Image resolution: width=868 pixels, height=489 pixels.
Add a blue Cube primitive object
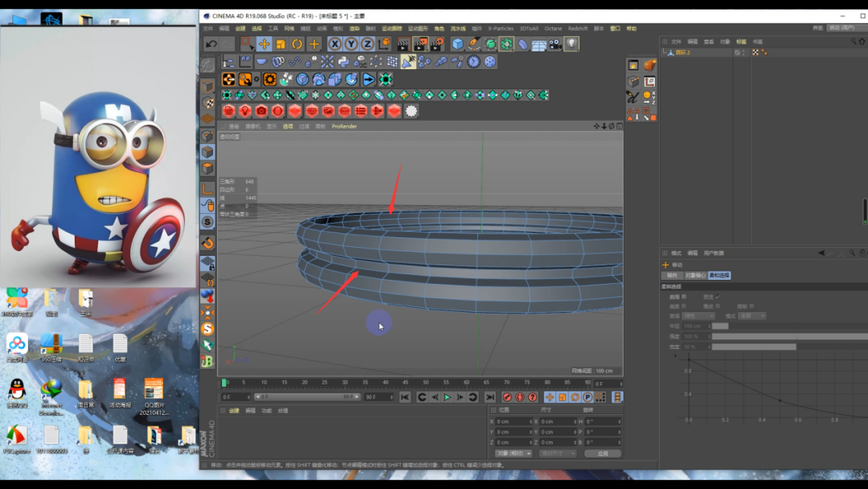coord(457,43)
